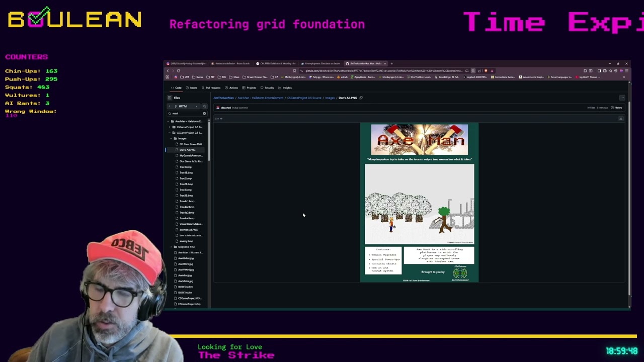
Task: Reload the GitHub page
Action: point(178,71)
